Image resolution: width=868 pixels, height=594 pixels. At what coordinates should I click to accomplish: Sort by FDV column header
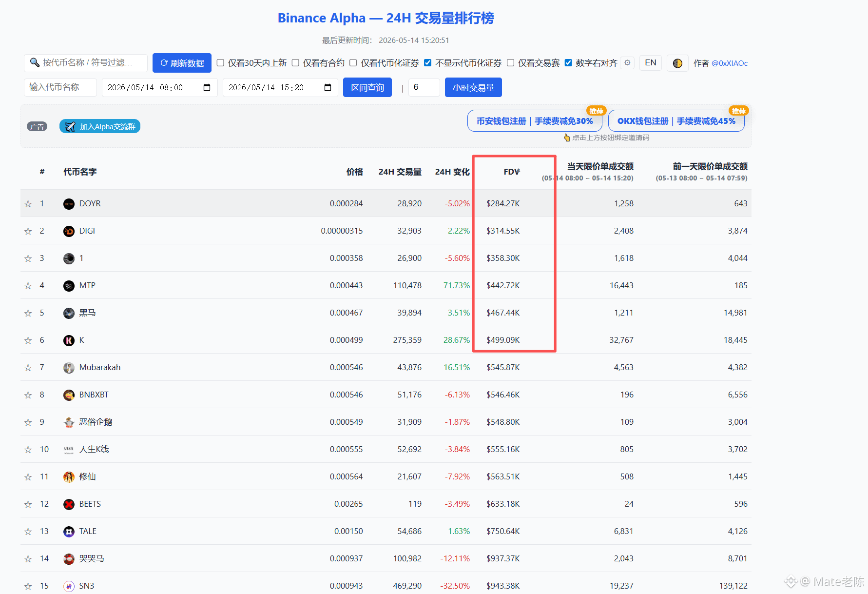click(512, 172)
